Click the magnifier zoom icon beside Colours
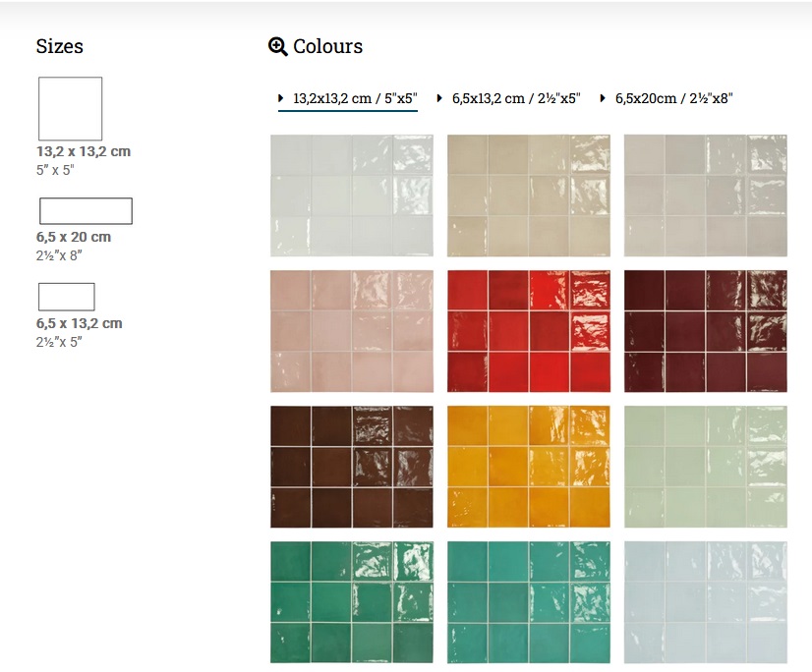Viewport: 812px width, 672px height. click(277, 46)
